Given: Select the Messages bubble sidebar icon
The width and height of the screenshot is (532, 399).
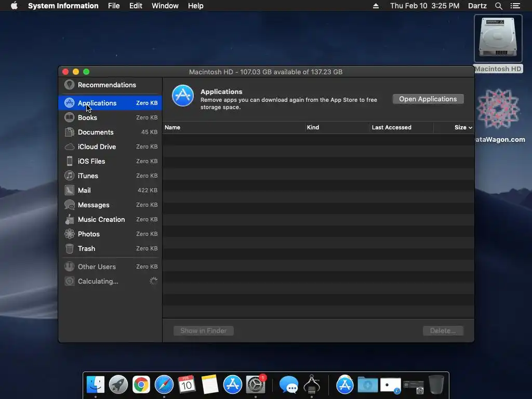Looking at the screenshot, I should (69, 205).
